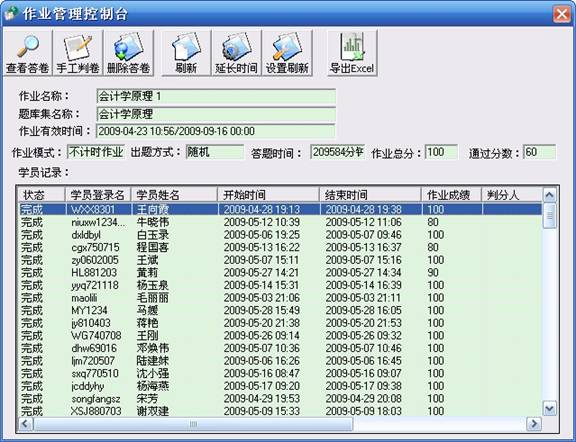Open the 延长时间 extend time tool
Image resolution: width=576 pixels, height=442 pixels.
236,53
